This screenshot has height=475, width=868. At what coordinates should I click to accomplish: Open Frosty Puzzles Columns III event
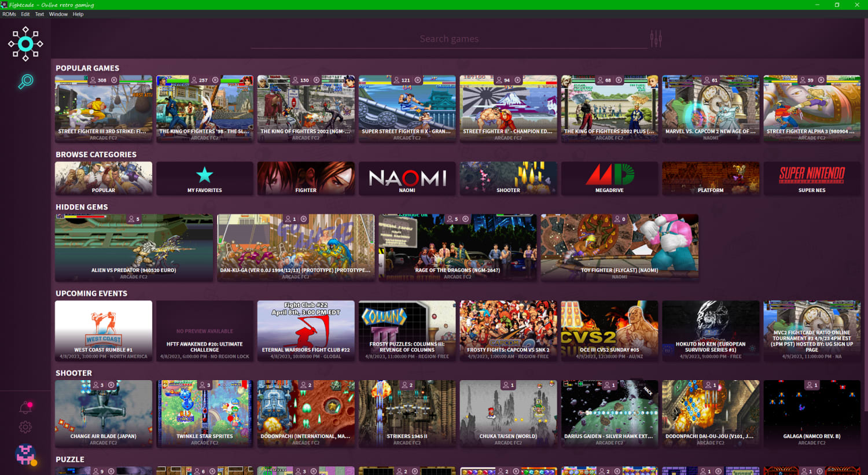407,331
